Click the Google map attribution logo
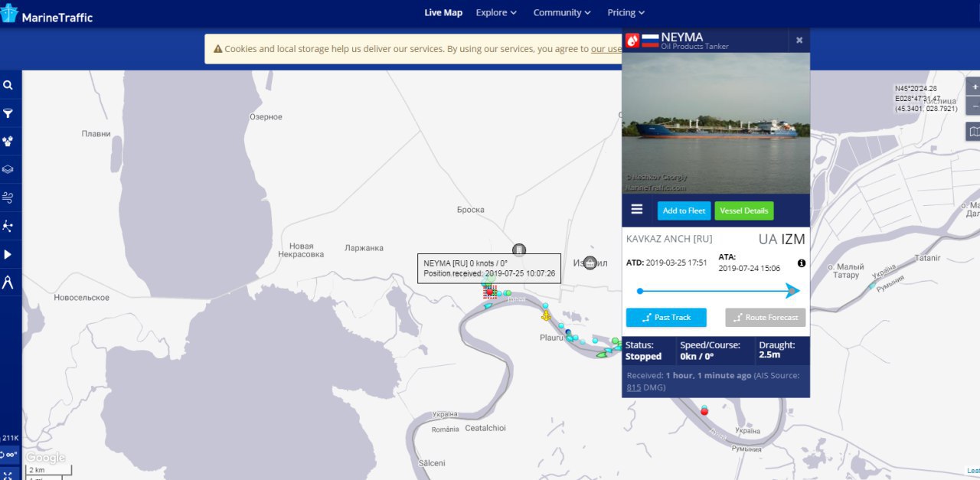 point(46,458)
